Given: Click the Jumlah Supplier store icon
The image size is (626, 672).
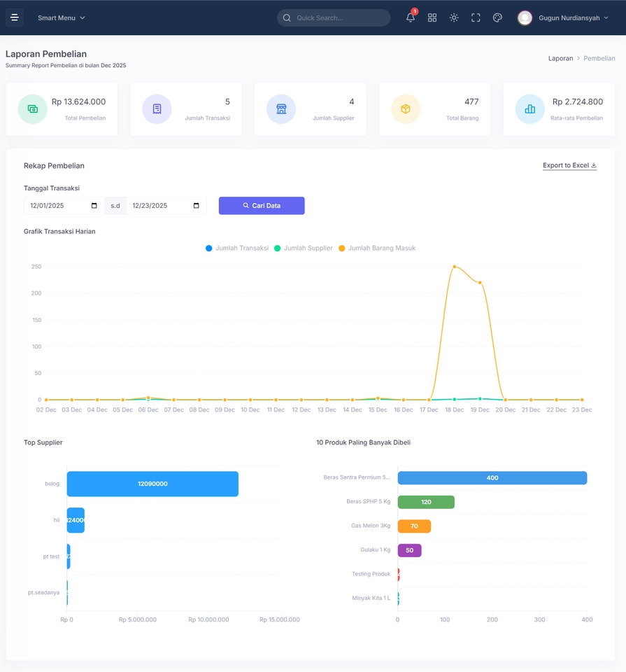Looking at the screenshot, I should coord(281,109).
